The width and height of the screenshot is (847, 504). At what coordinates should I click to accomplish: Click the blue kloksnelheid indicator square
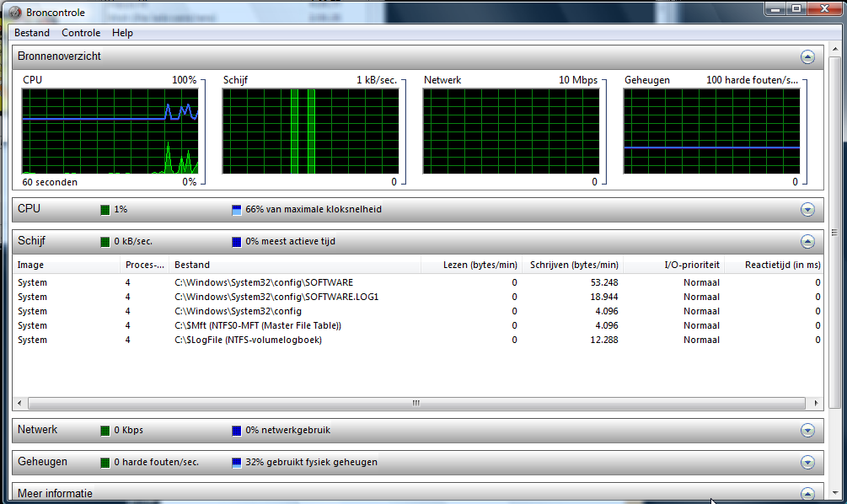(x=236, y=210)
